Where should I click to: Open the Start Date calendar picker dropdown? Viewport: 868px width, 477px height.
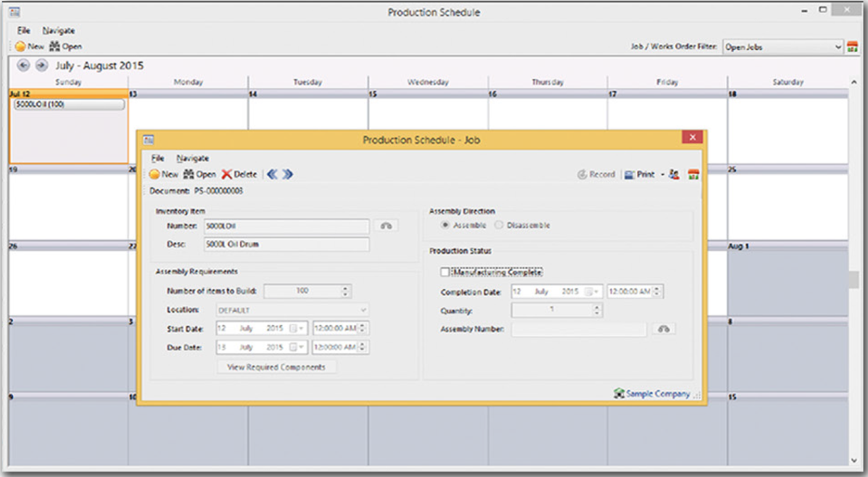point(300,329)
